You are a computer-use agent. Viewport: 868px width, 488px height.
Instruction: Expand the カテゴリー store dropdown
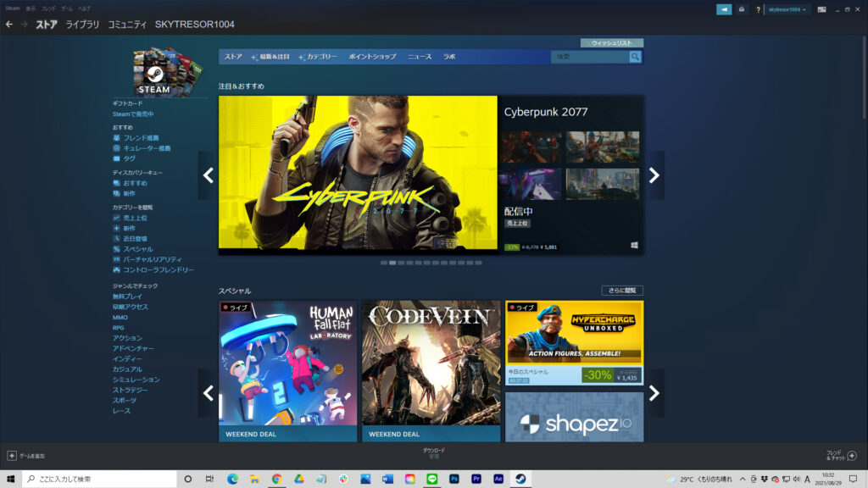pos(318,57)
